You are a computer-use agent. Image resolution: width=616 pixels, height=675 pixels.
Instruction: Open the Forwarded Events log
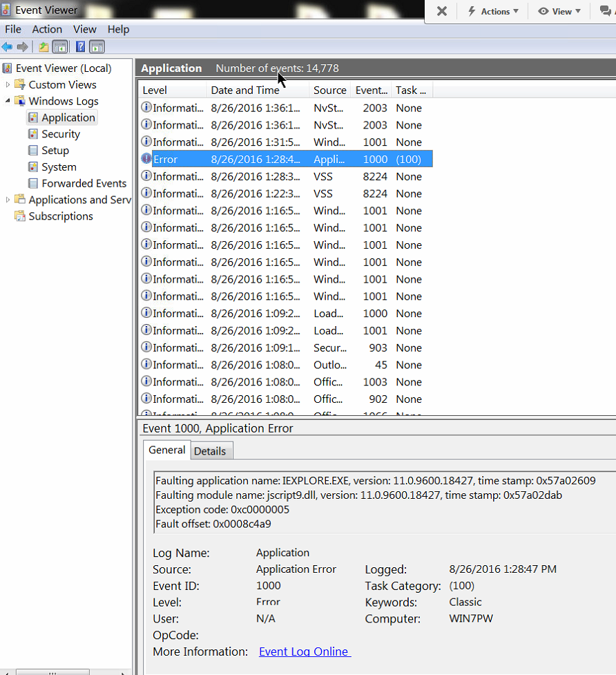click(x=84, y=183)
